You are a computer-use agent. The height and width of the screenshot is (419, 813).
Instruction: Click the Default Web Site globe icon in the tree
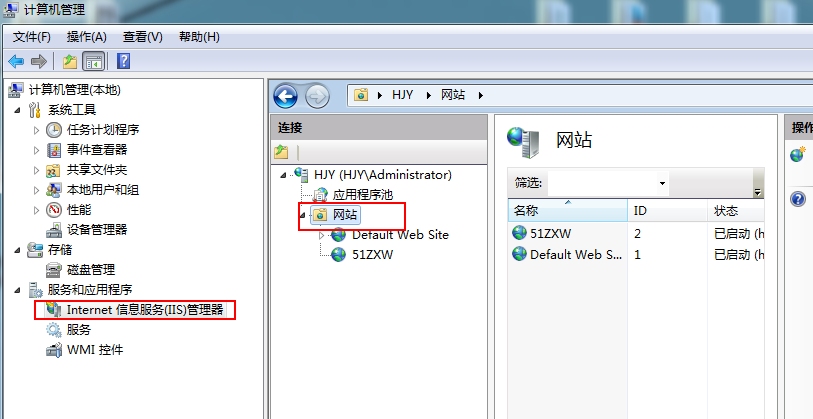339,235
